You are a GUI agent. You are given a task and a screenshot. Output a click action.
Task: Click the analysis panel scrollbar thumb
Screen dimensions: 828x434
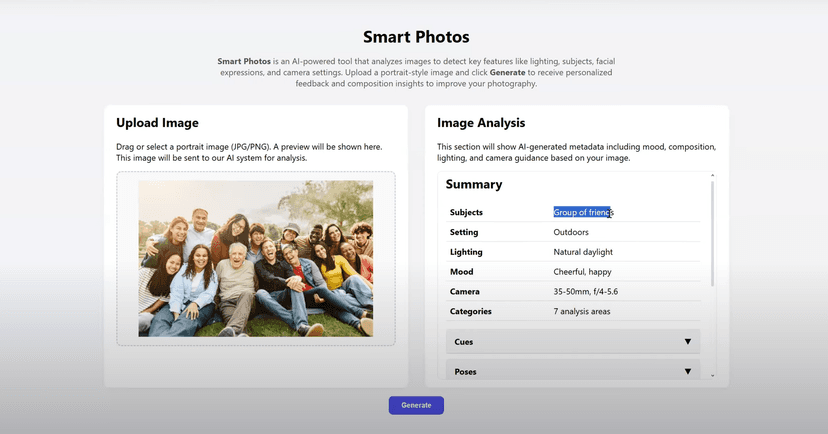712,233
